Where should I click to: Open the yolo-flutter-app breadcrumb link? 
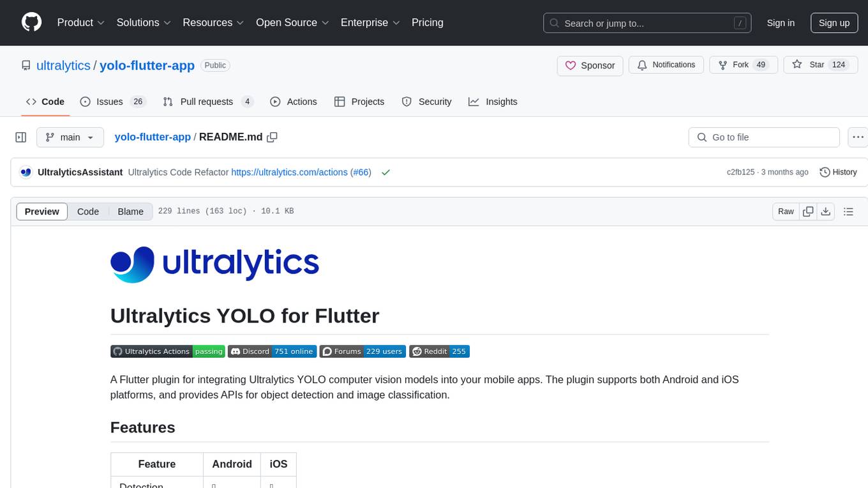[x=153, y=137]
